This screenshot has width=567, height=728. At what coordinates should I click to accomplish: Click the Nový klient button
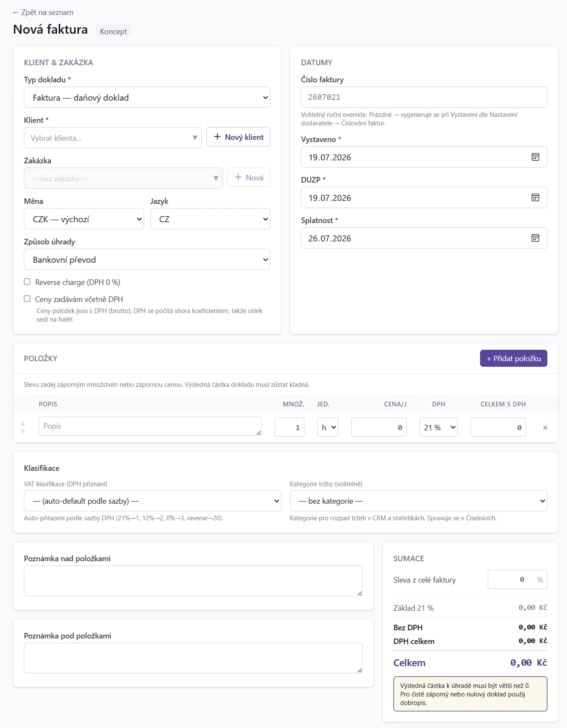[238, 136]
